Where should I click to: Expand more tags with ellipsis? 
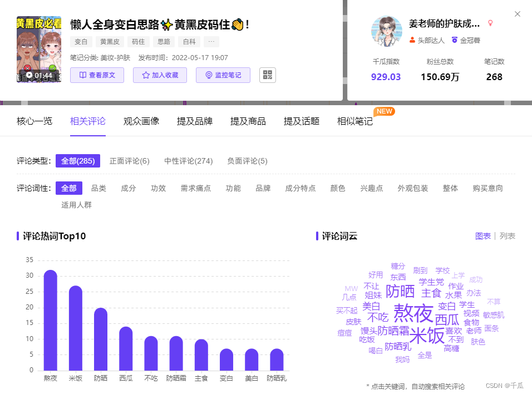pos(211,42)
